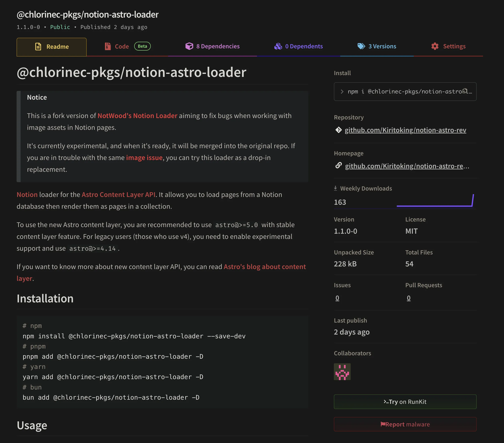
Task: Click the Versions tags icon
Action: click(x=361, y=46)
